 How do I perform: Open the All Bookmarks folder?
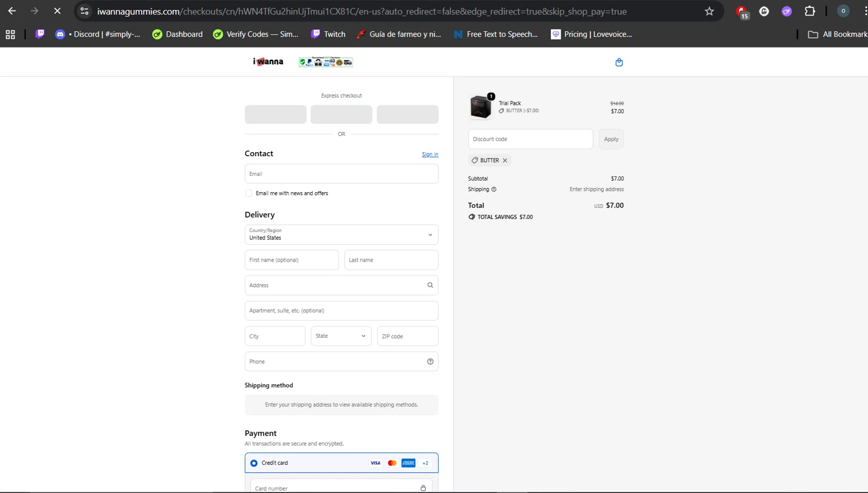(838, 34)
